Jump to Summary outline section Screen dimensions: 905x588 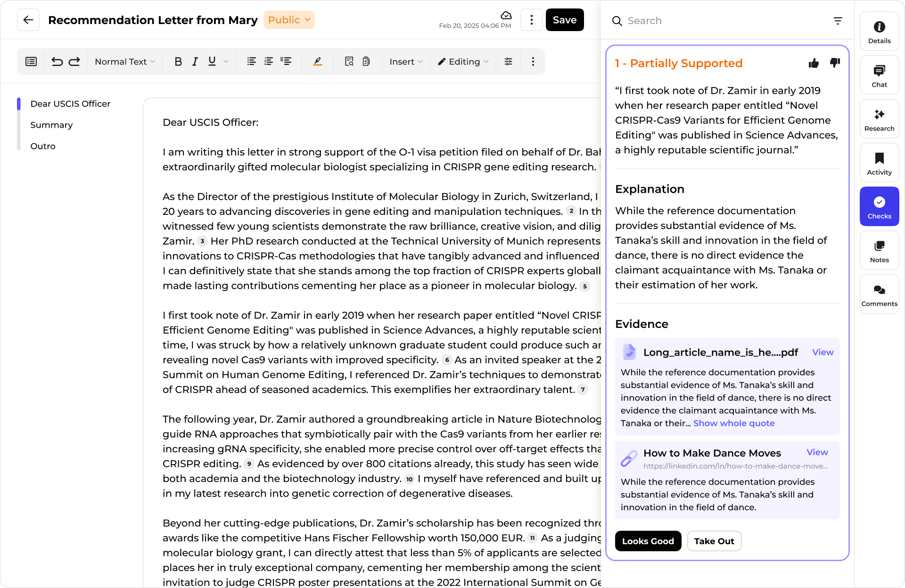coord(51,125)
